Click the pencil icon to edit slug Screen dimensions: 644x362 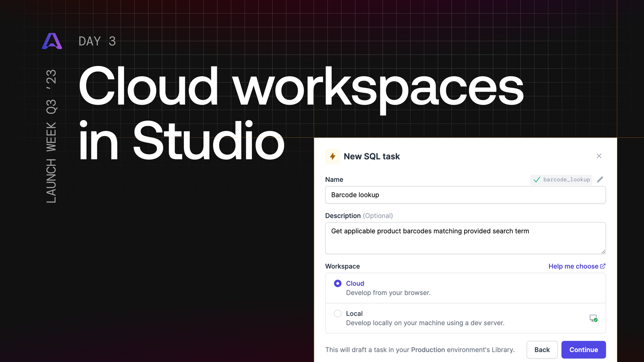pos(600,180)
